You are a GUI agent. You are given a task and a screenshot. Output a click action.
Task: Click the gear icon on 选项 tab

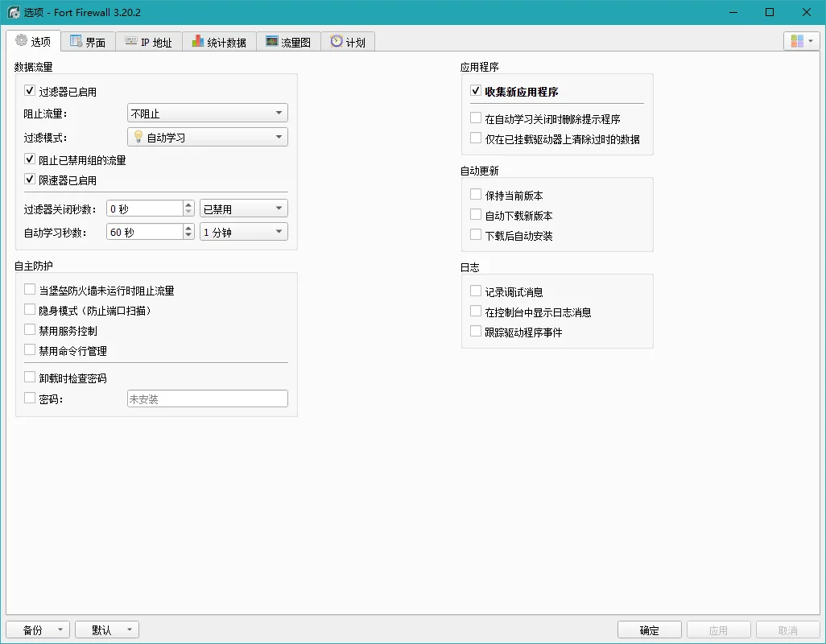point(21,40)
